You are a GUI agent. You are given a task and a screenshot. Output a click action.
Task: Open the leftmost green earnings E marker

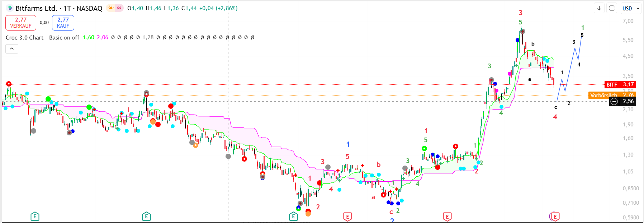click(35, 217)
